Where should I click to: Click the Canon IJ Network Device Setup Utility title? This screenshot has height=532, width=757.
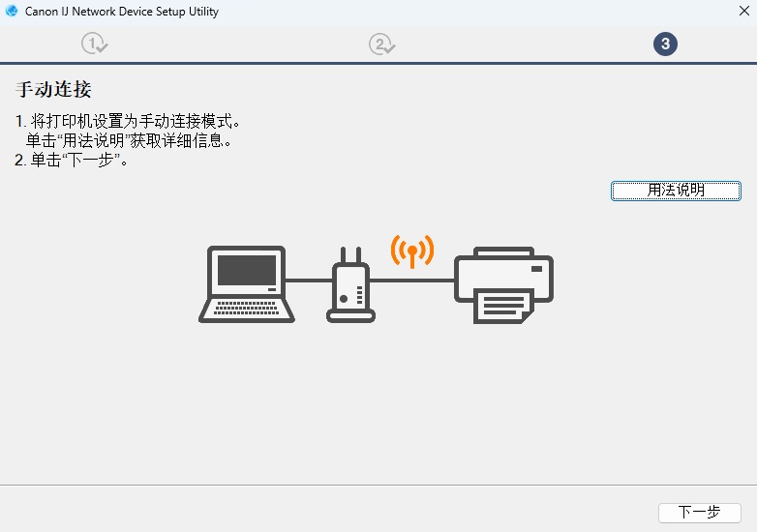[122, 11]
